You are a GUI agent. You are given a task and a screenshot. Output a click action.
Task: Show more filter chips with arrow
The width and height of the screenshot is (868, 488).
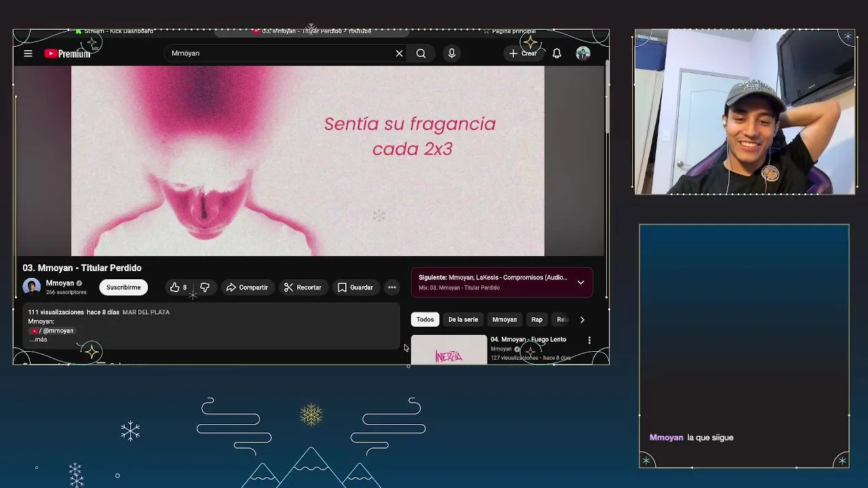click(582, 319)
